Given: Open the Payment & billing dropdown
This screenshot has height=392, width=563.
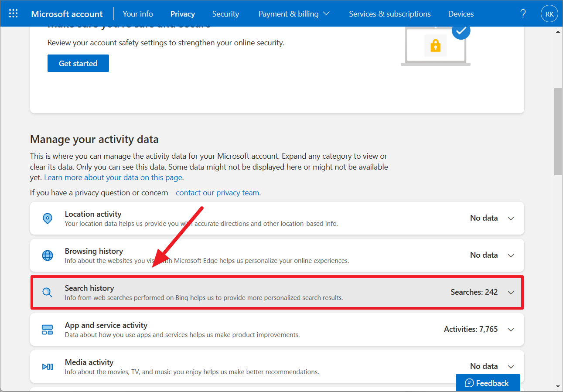Looking at the screenshot, I should [294, 14].
